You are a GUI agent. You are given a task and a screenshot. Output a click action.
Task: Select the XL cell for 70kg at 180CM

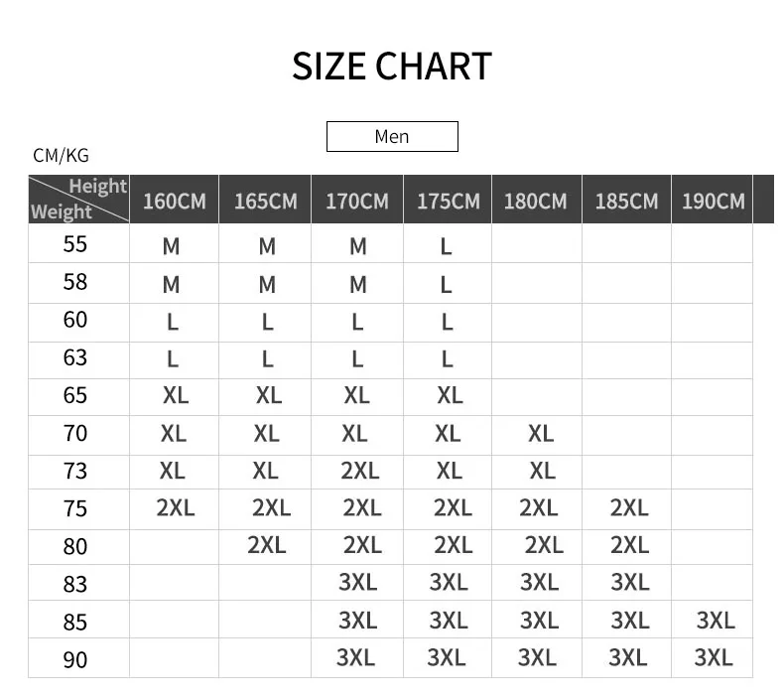tap(541, 433)
